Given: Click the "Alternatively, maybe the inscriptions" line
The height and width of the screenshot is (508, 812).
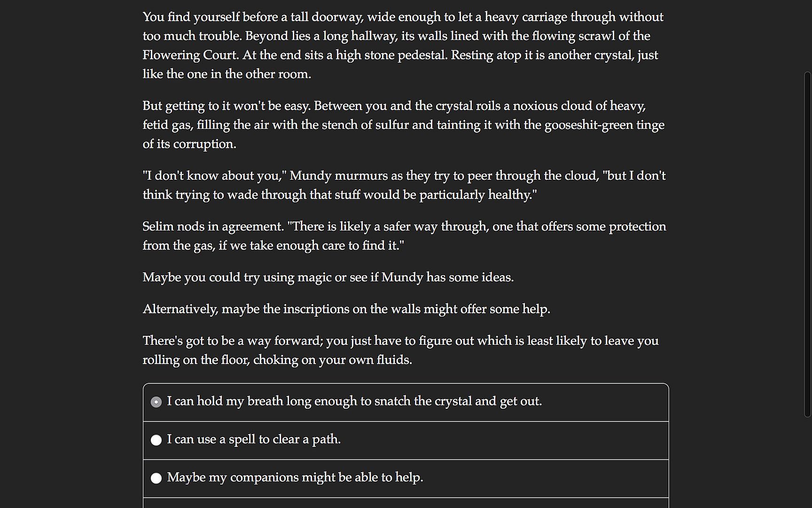Looking at the screenshot, I should [x=346, y=309].
